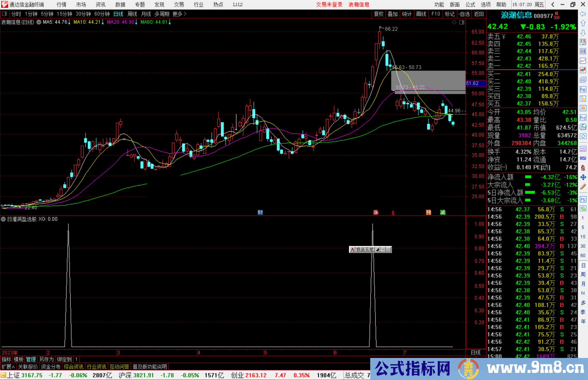
Task: Click the trend line chart icon in sidebar
Action: point(583,60)
